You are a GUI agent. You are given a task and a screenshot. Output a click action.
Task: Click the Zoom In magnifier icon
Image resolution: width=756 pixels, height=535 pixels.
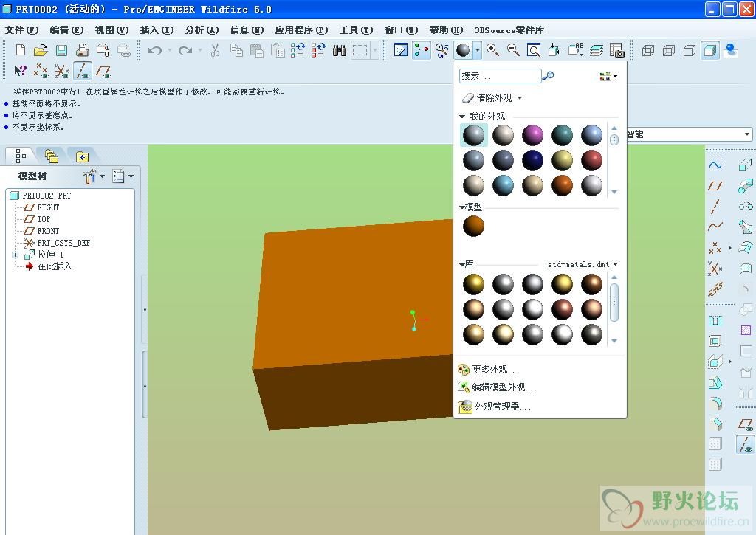(492, 49)
